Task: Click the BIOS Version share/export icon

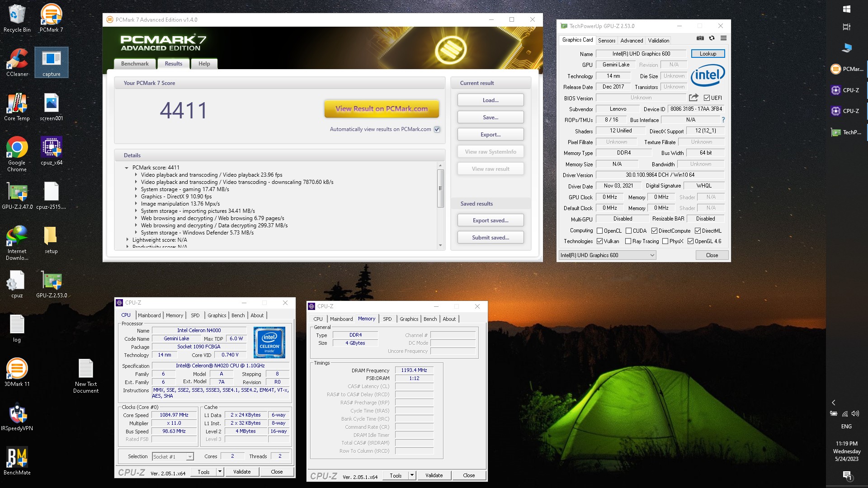Action: point(693,98)
